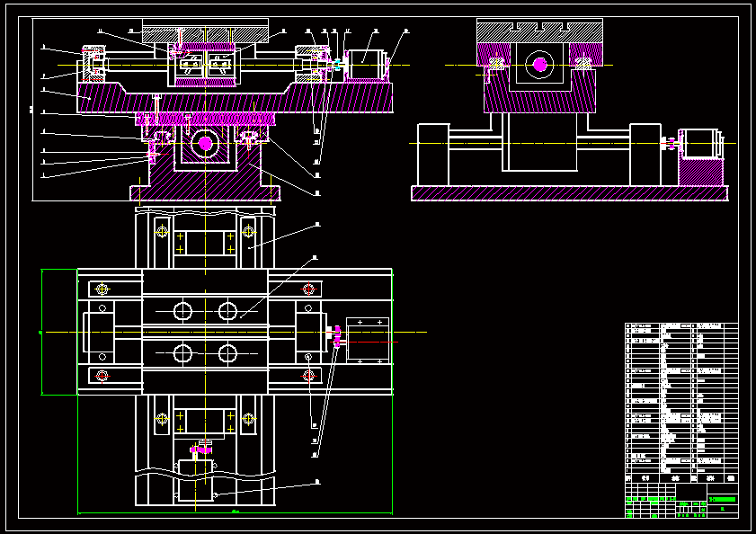This screenshot has width=756, height=534.
Task: Click the hatched worktable atop the front section view
Action: 205,32
